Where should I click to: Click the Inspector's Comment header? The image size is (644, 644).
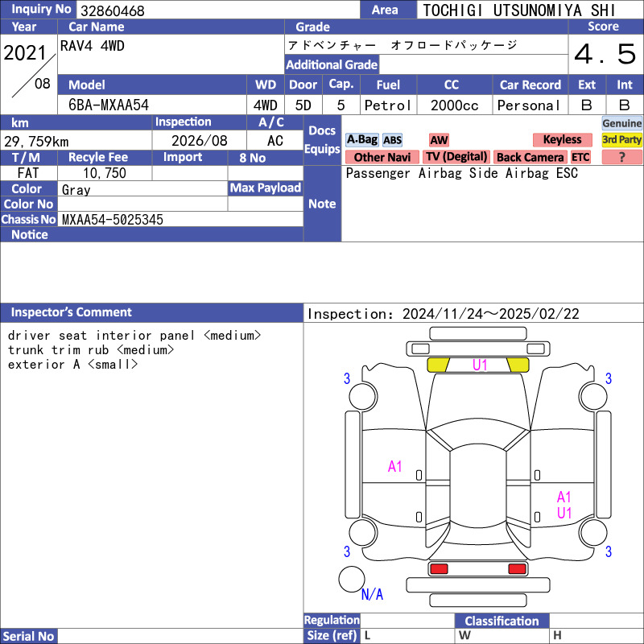[x=72, y=312]
